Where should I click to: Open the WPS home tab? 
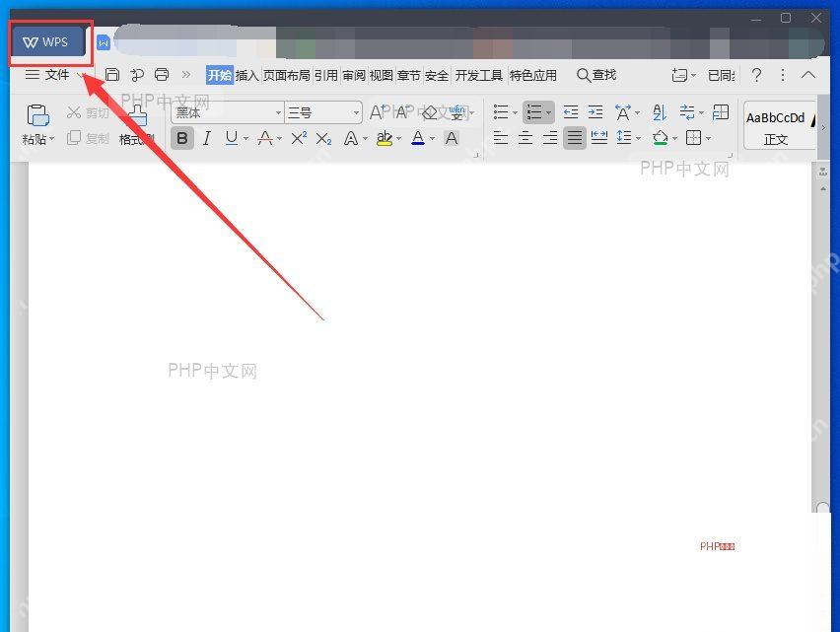pos(48,41)
